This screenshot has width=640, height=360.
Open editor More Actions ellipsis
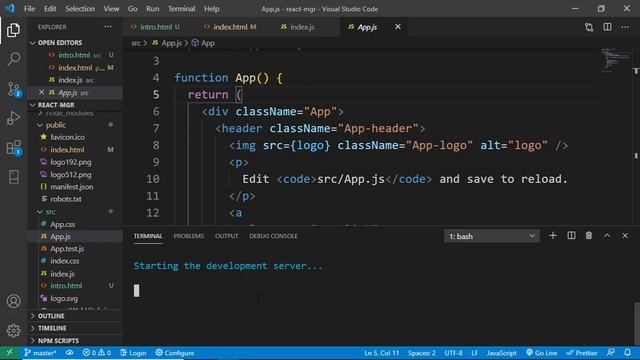[625, 27]
